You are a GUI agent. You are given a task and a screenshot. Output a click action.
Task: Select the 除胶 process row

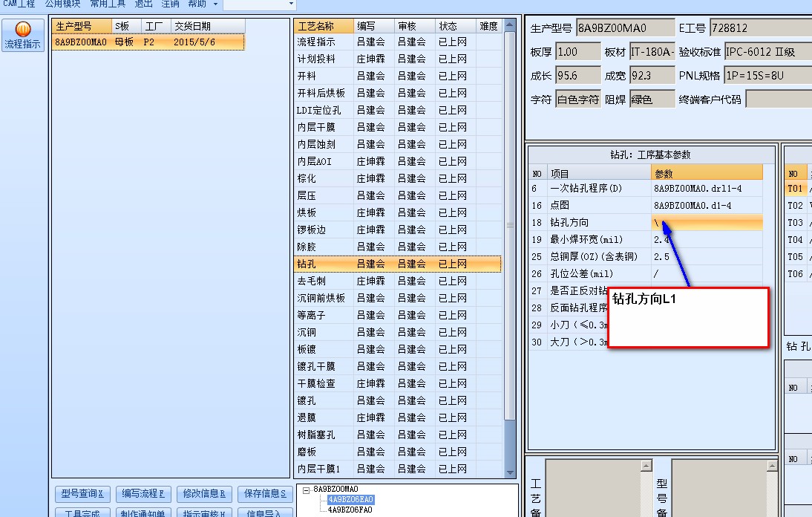[398, 247]
